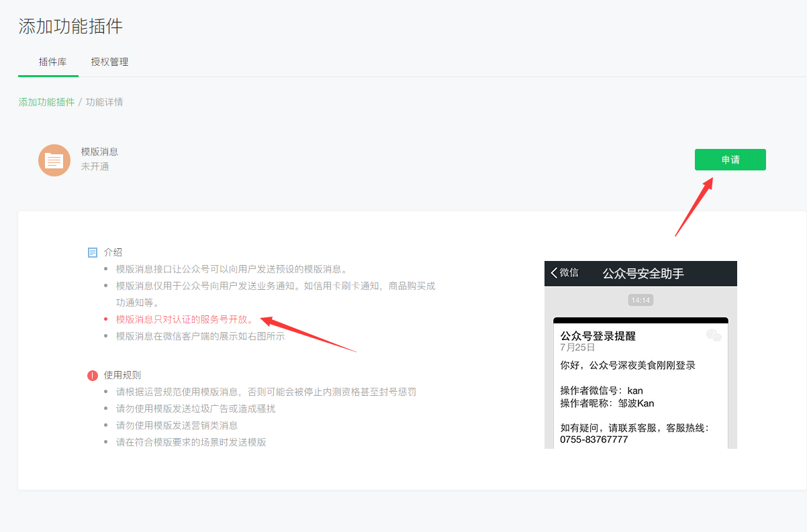Viewport: 807px width, 532px height.
Task: Select the 模版消息 plugin title text
Action: click(99, 152)
